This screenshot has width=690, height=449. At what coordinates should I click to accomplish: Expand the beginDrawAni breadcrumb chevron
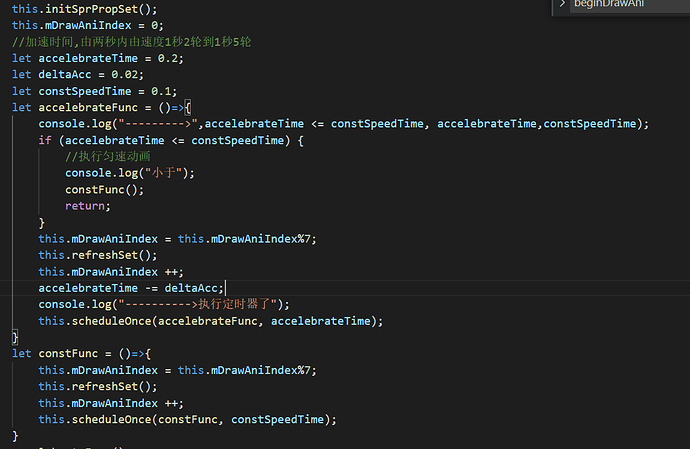(x=562, y=4)
